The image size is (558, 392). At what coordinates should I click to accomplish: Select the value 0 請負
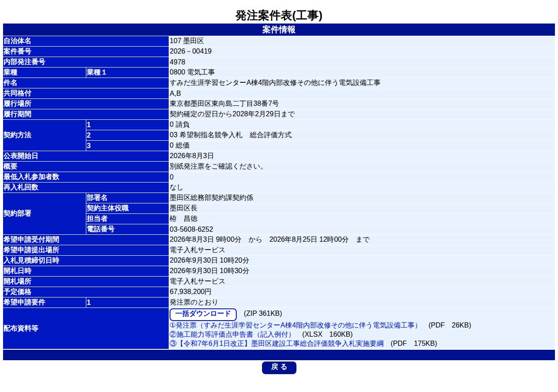coord(180,125)
